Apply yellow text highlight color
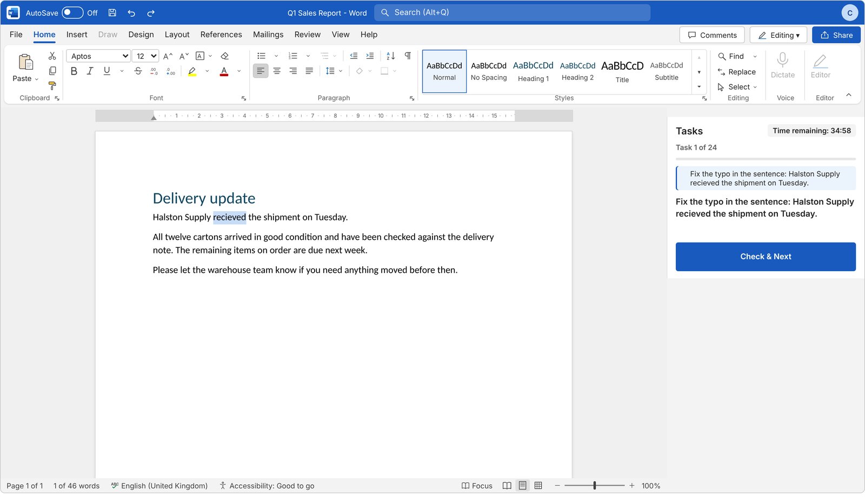 [x=192, y=71]
